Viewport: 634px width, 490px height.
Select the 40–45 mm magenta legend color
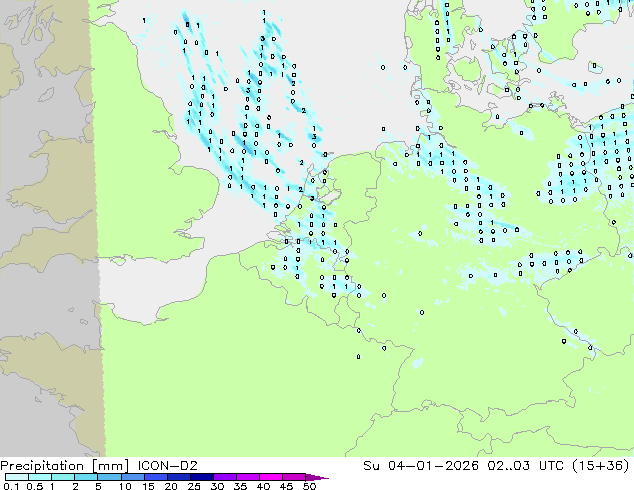pos(271,477)
